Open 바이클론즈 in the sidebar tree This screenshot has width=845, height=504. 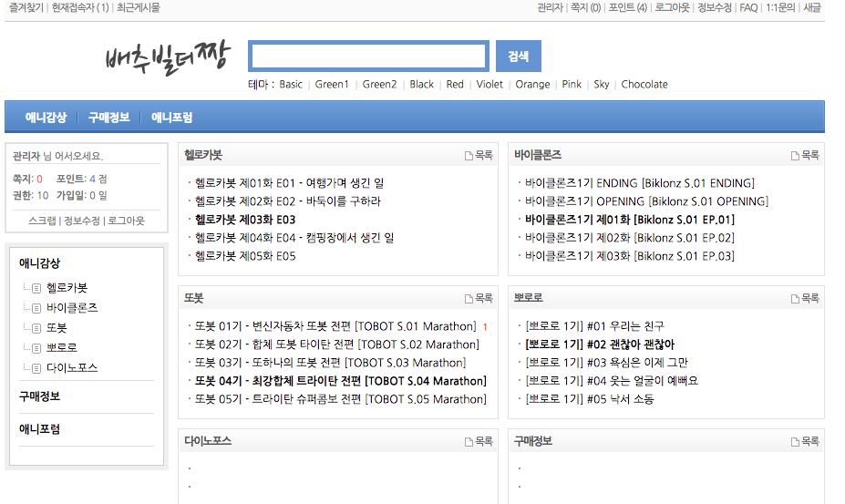[72, 308]
